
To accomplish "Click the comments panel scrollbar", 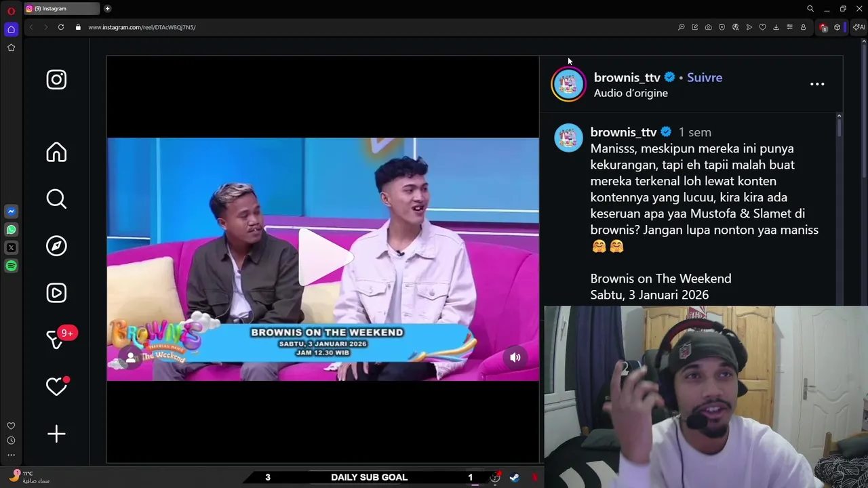I will pyautogui.click(x=839, y=127).
